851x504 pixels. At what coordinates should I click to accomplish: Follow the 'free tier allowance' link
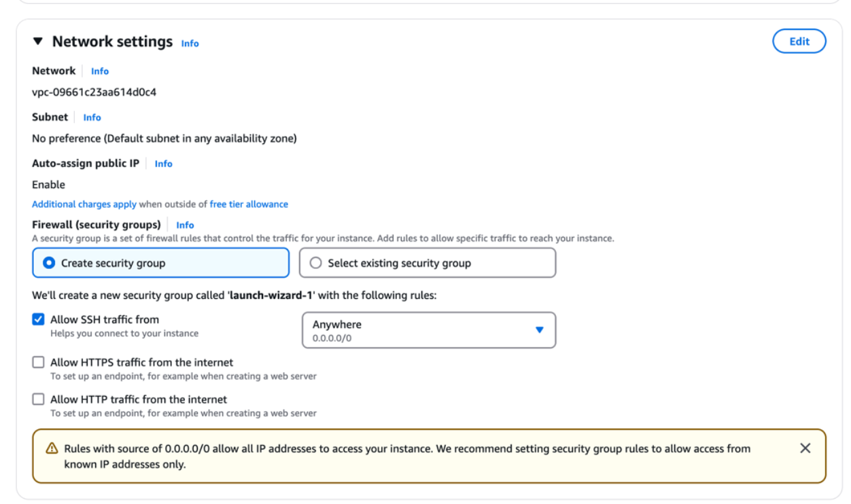249,204
